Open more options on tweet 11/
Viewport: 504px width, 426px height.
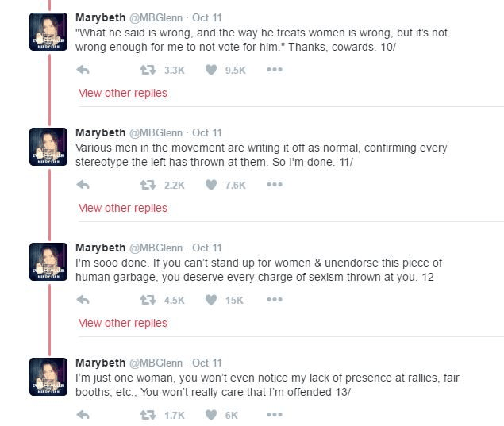click(x=275, y=185)
